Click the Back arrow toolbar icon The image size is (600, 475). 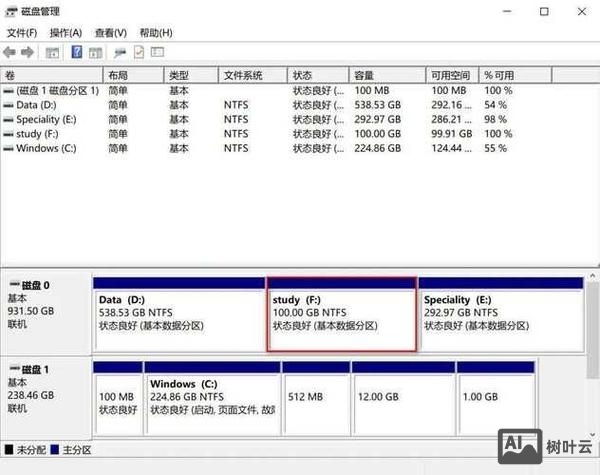click(x=9, y=52)
